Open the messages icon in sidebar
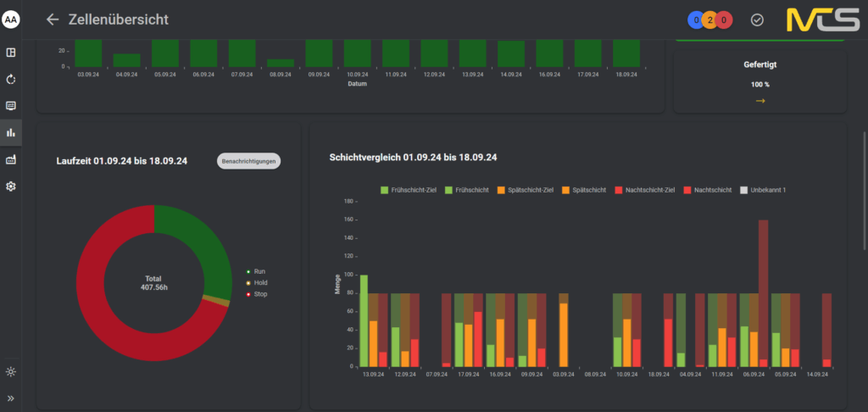Screen dimensions: 868x412 point(11,106)
